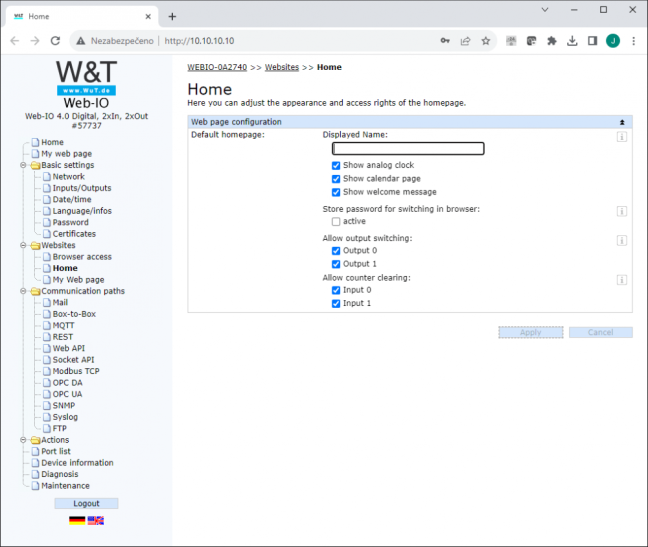The width and height of the screenshot is (648, 547).
Task: Click the not secure warning icon
Action: [x=81, y=41]
